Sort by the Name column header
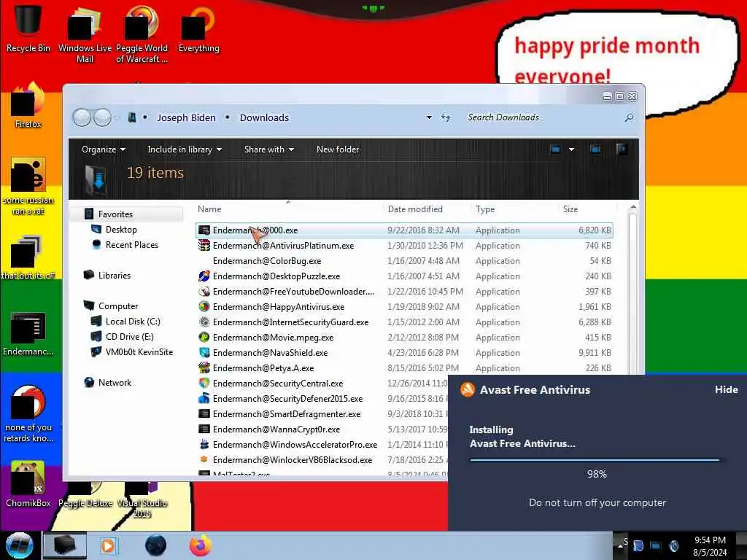Viewport: 747px width, 560px height. pos(287,209)
